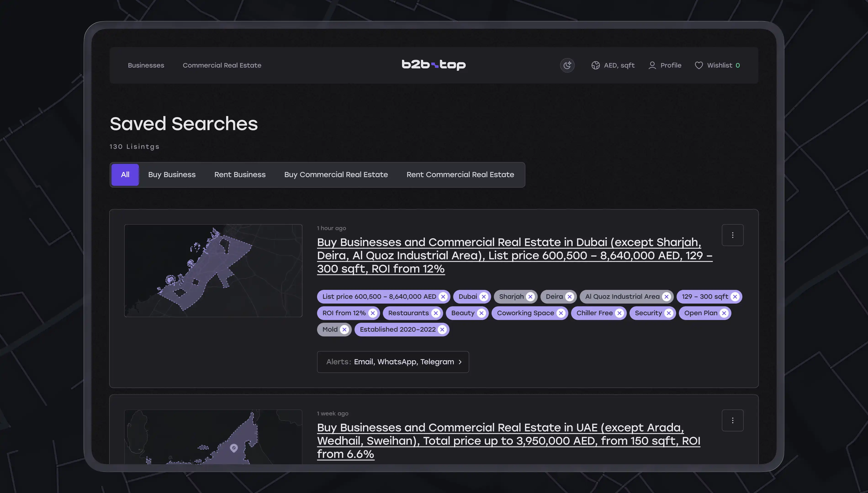Open the Businesses menu
This screenshot has width=868, height=493.
click(146, 65)
